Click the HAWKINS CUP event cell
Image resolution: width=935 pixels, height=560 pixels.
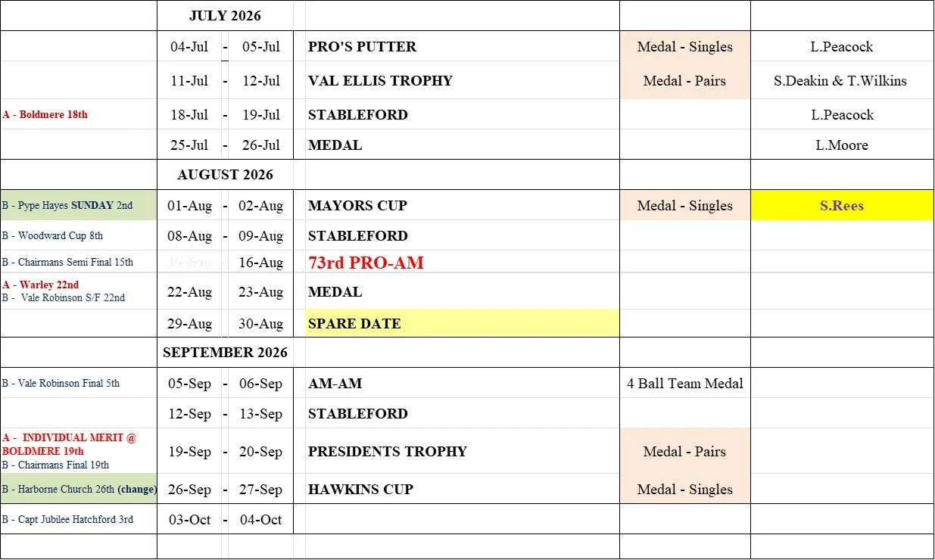tap(462, 489)
